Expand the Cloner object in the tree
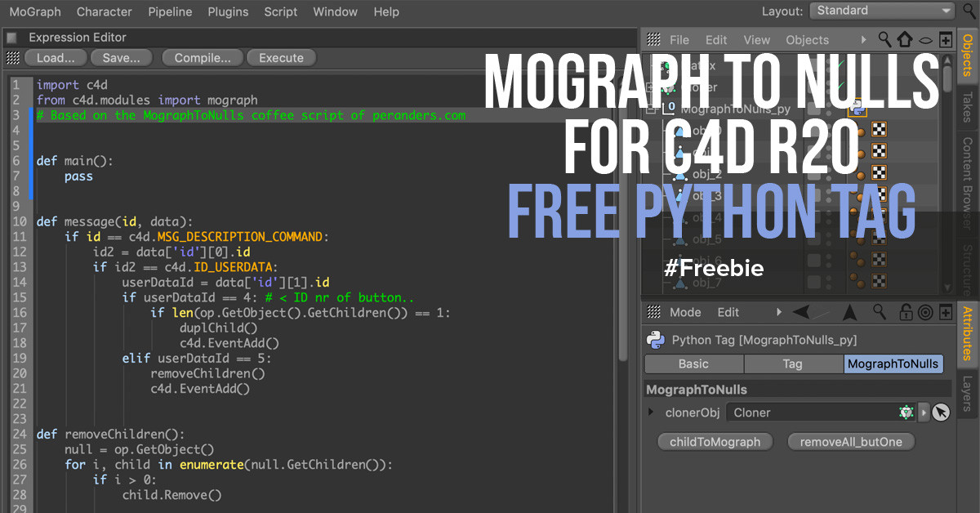Viewport: 980px width, 513px height. [x=652, y=87]
